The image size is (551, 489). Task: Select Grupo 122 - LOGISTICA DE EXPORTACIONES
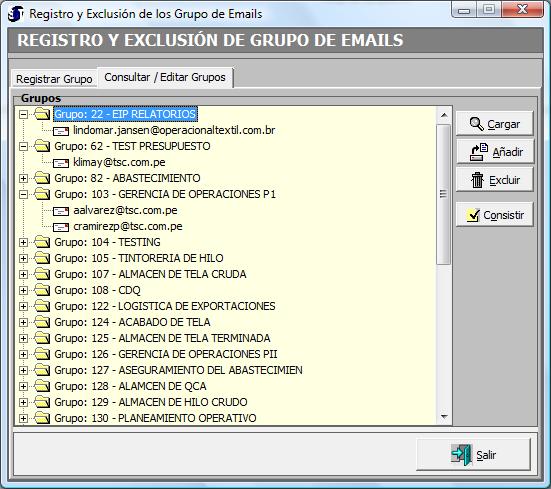tap(165, 306)
